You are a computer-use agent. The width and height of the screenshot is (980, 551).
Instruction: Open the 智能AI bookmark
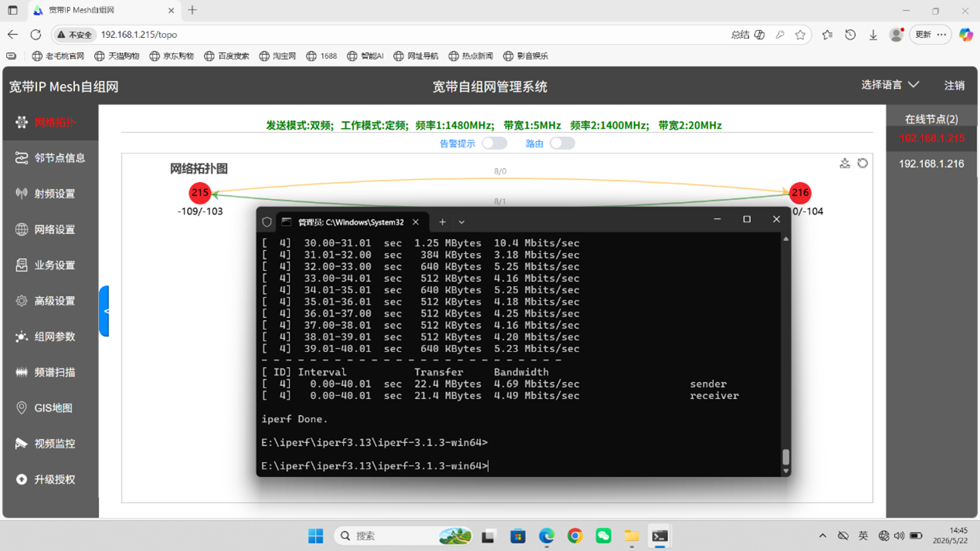click(x=365, y=56)
